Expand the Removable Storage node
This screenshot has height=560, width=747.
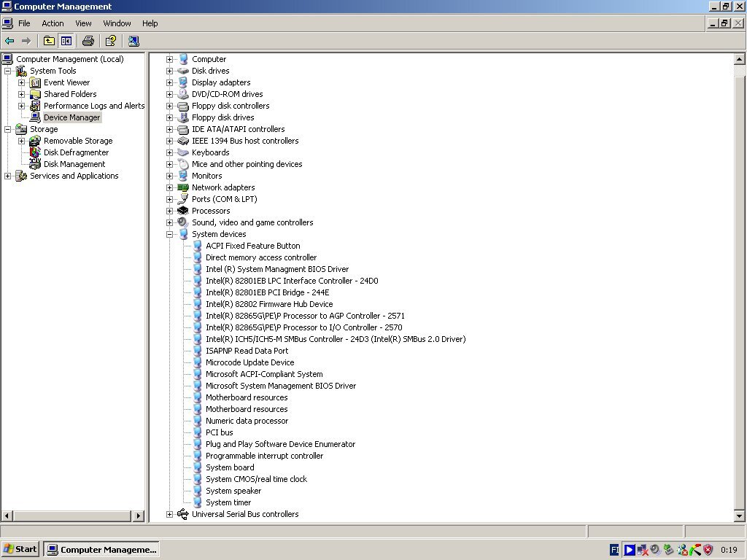click(21, 141)
